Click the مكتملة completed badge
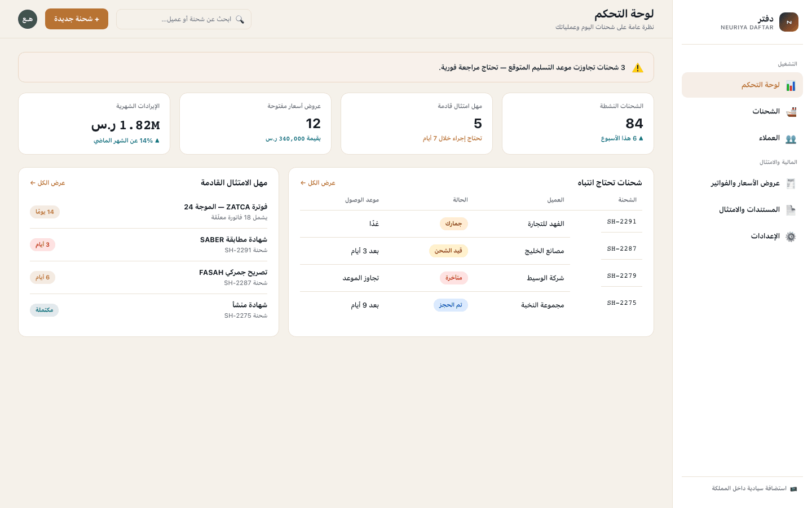Viewport: 812px width, 508px height. point(44,310)
